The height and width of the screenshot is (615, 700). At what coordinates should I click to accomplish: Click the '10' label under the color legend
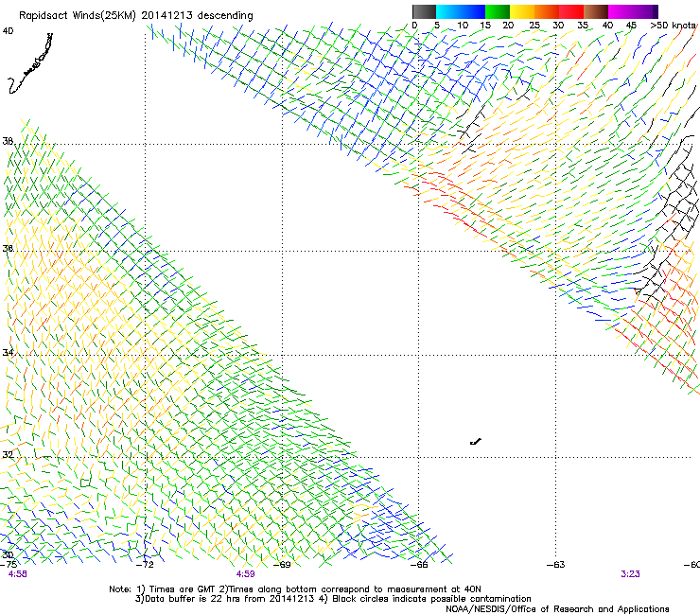click(463, 26)
